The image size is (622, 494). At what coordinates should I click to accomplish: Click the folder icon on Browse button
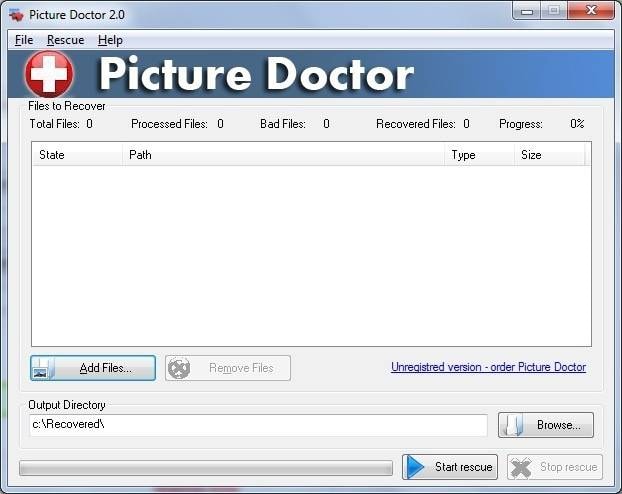point(513,425)
